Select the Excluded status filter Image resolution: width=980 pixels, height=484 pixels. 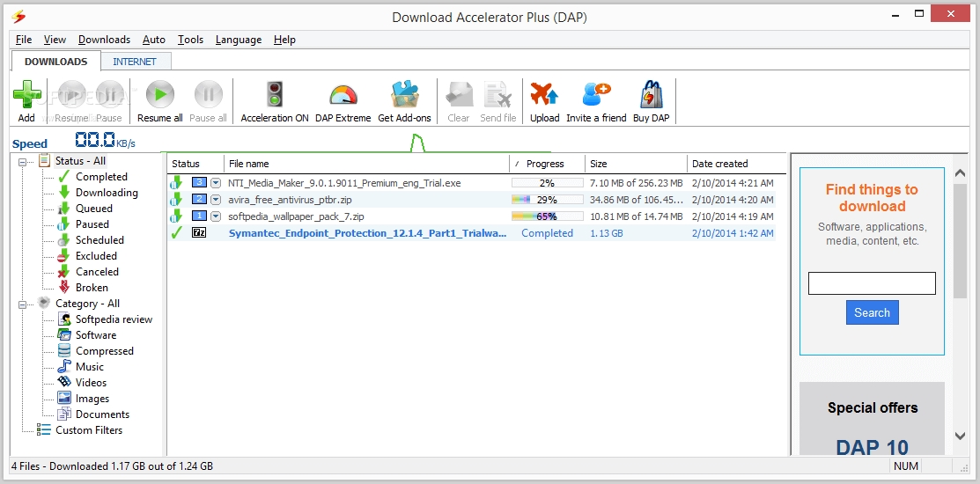click(96, 255)
